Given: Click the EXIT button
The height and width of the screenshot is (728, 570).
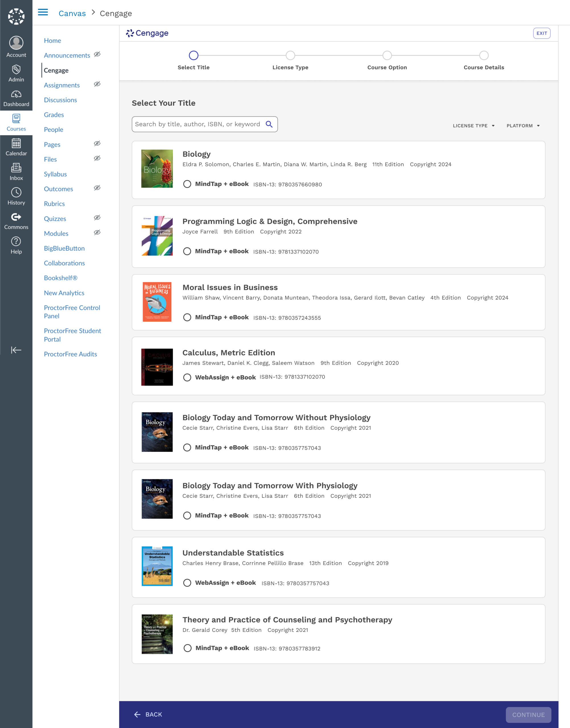Looking at the screenshot, I should pyautogui.click(x=542, y=33).
